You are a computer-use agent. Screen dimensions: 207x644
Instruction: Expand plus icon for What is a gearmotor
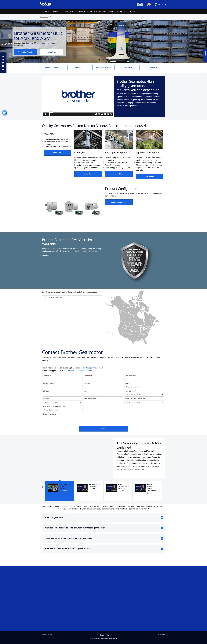pos(162,517)
